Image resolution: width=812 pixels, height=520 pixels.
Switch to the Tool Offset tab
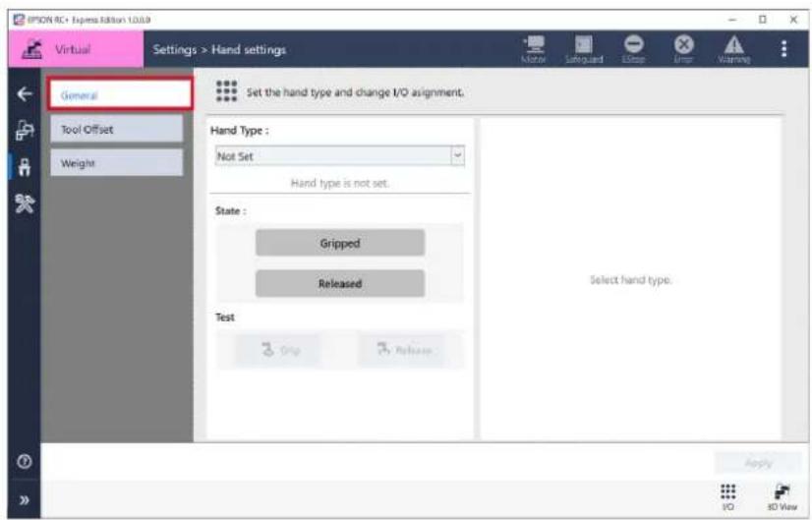click(x=117, y=129)
